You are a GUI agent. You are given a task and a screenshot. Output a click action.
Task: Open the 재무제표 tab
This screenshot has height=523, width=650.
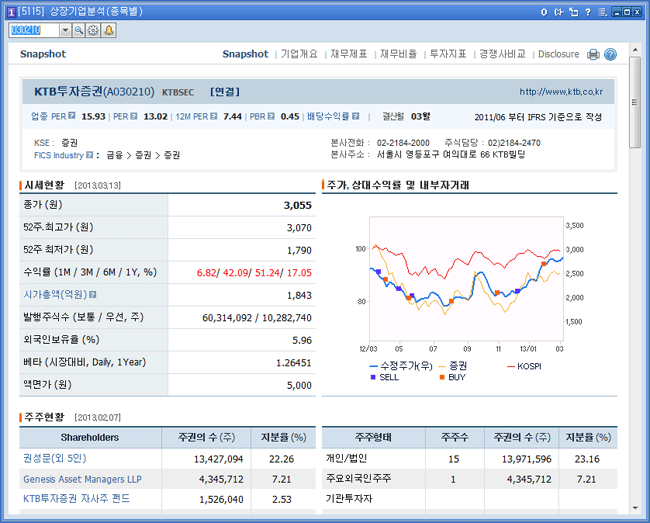tap(348, 54)
